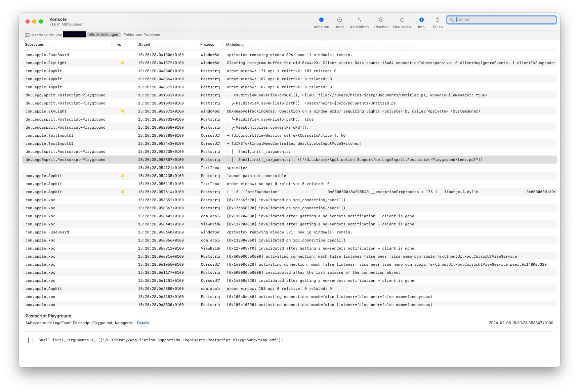
Task: Select the ViewController.convertPsToPdf() log entry
Action: click(x=272, y=127)
